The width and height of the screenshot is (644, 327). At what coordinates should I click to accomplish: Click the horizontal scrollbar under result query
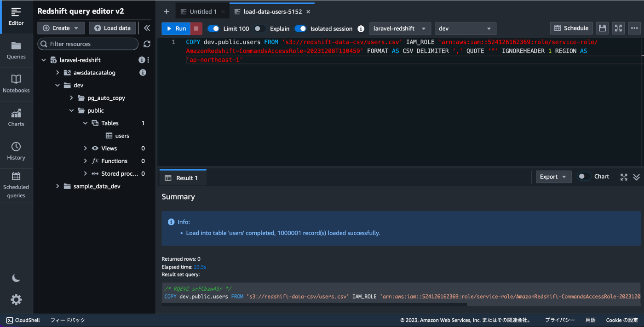pos(316,304)
